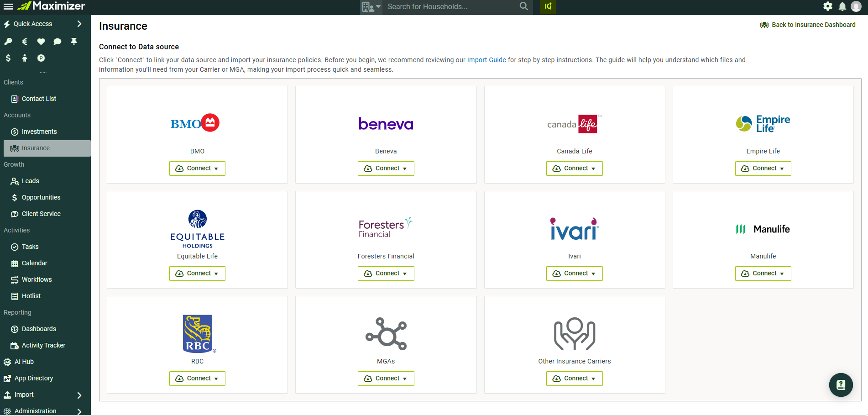Click the Canada Life logo
Viewport: 868px width, 416px height.
[575, 124]
